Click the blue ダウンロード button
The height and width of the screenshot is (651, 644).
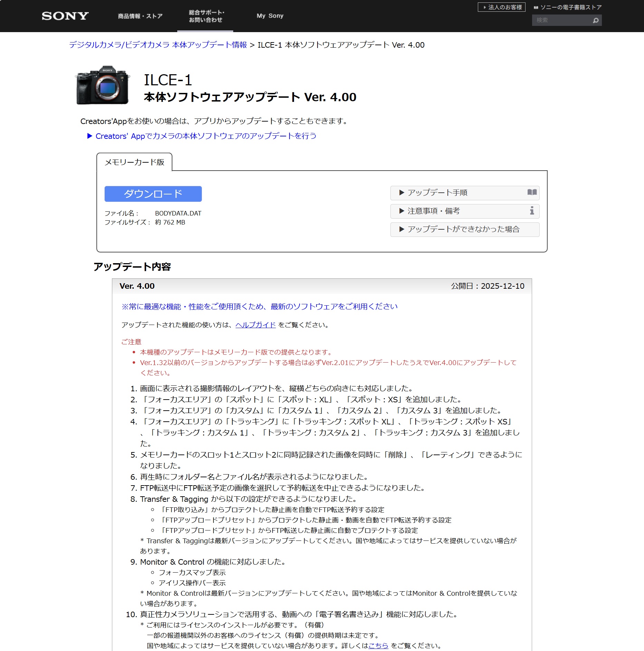click(153, 194)
